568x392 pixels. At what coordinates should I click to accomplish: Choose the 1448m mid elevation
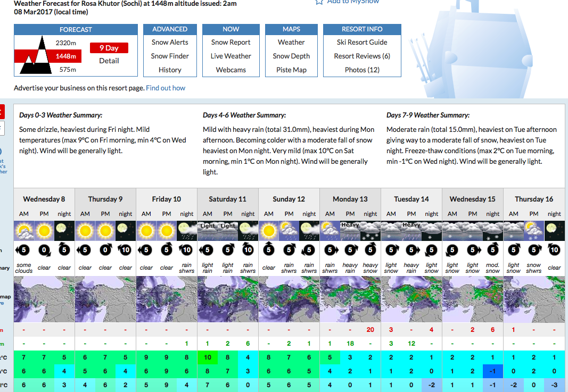[66, 56]
